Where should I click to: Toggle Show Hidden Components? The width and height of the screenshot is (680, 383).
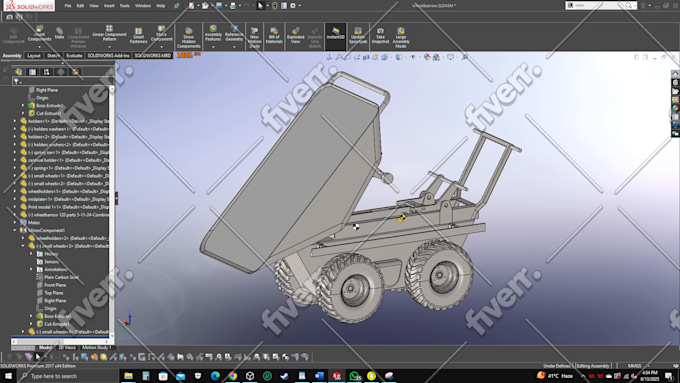pos(189,38)
